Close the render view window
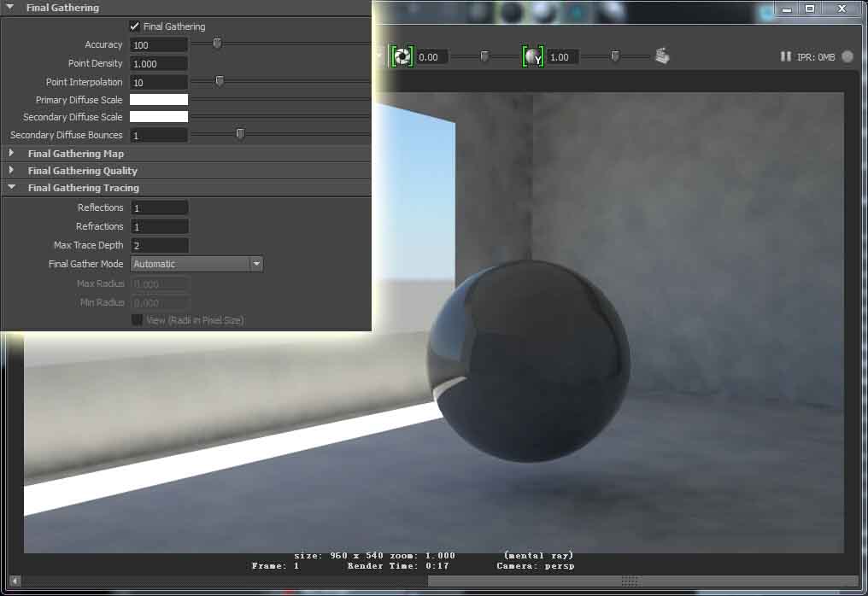 pyautogui.click(x=842, y=9)
